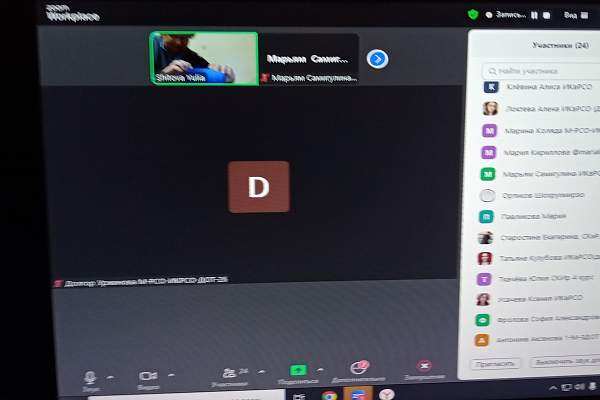The image size is (600, 400).
Task: Click the green M avatar of Марьям Самигулина
Action: coord(488,174)
